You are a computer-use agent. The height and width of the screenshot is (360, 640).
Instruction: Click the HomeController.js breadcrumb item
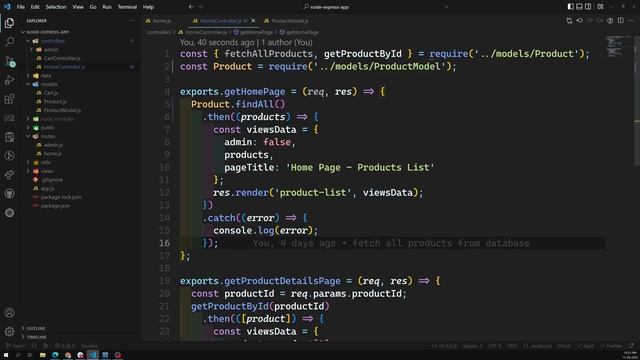(x=203, y=32)
